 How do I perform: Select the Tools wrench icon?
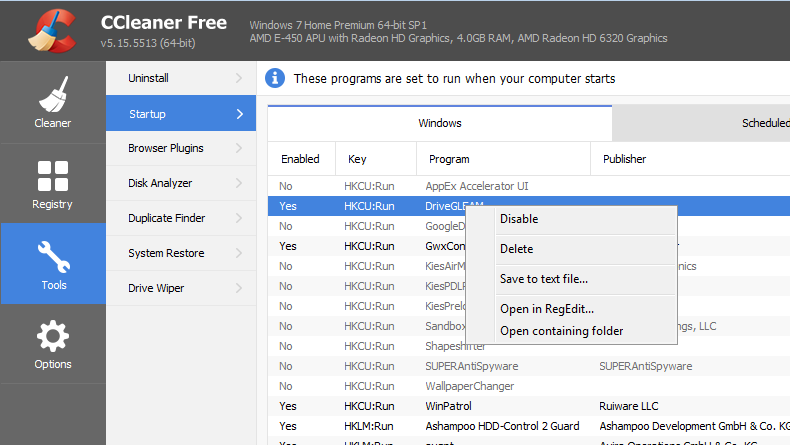tap(53, 257)
